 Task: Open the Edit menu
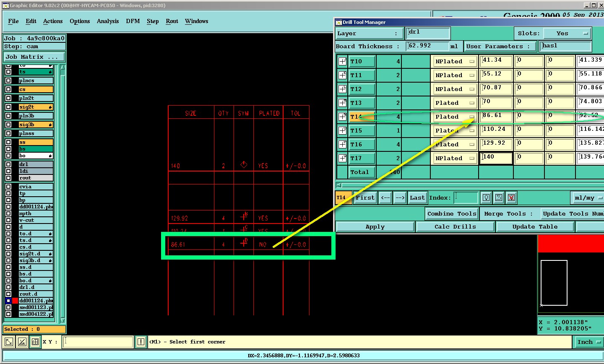[31, 21]
